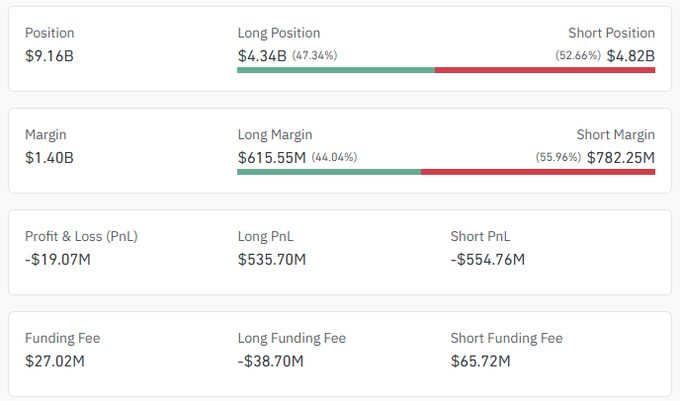Click the Long Position label
Image resolution: width=680 pixels, height=401 pixels.
(x=279, y=33)
